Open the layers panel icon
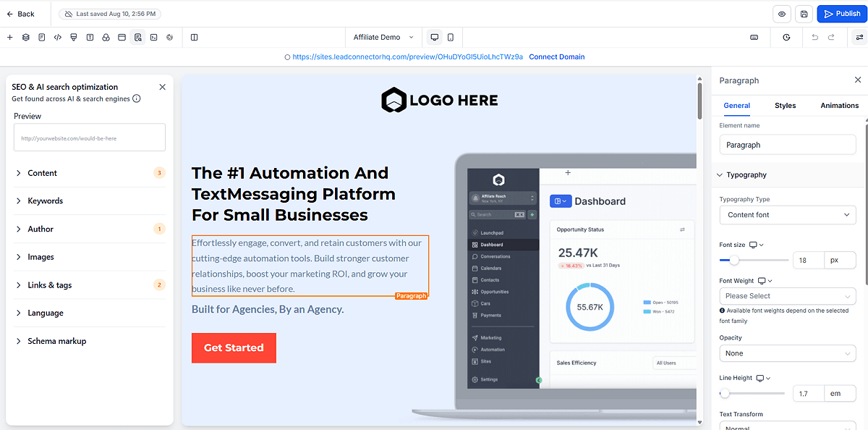The height and width of the screenshot is (430, 868). pos(26,37)
